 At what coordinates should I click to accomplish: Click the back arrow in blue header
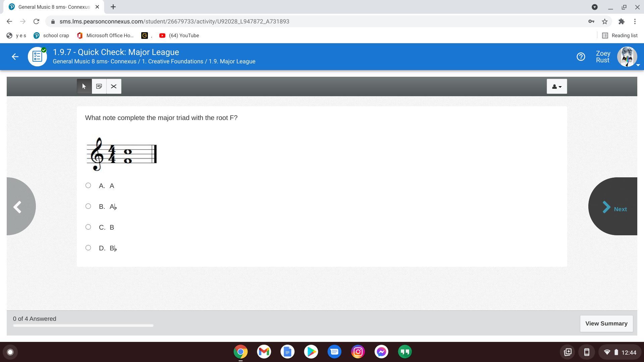tap(15, 57)
